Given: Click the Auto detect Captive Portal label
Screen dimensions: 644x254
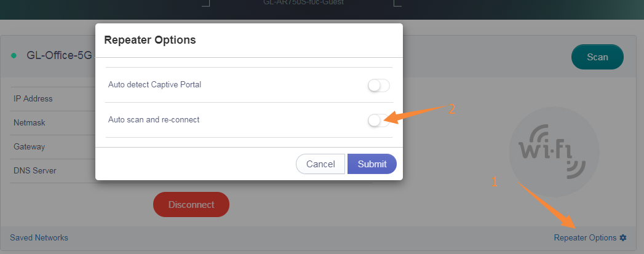Looking at the screenshot, I should [154, 85].
